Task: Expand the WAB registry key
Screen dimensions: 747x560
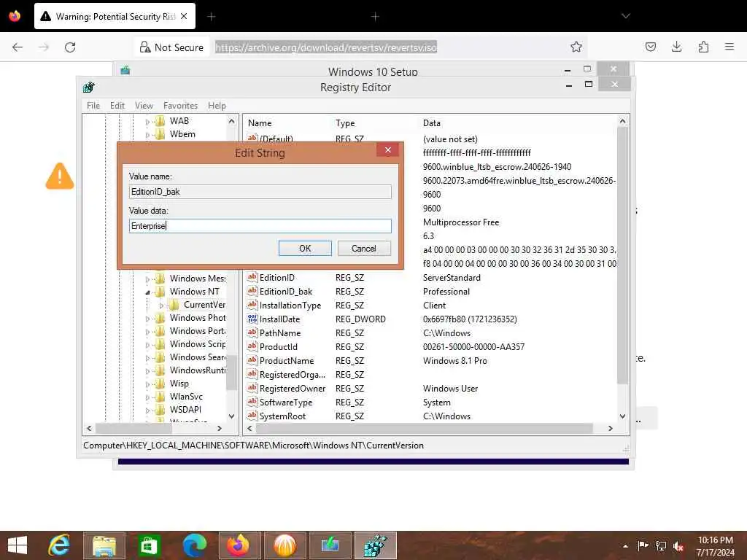Action: [x=147, y=122]
